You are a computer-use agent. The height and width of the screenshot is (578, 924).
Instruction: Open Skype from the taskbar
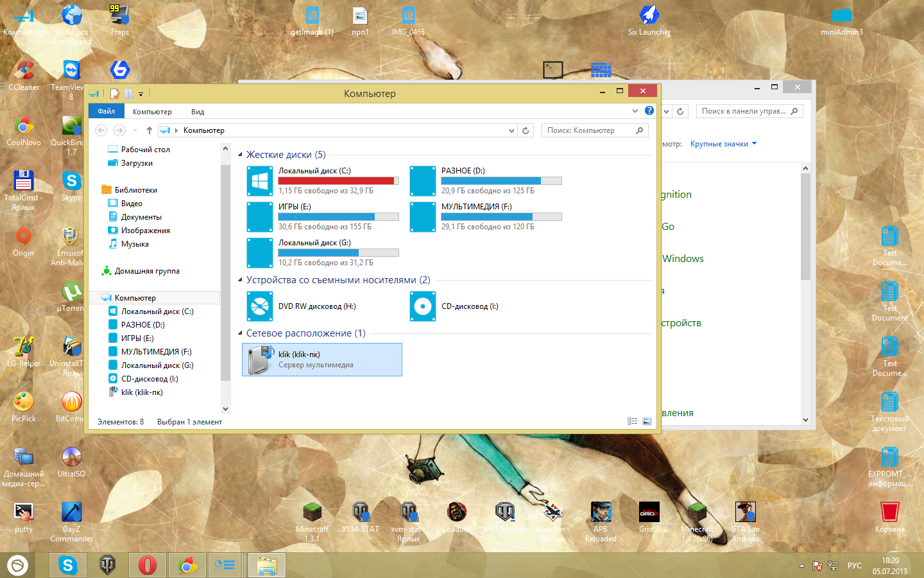(x=67, y=565)
